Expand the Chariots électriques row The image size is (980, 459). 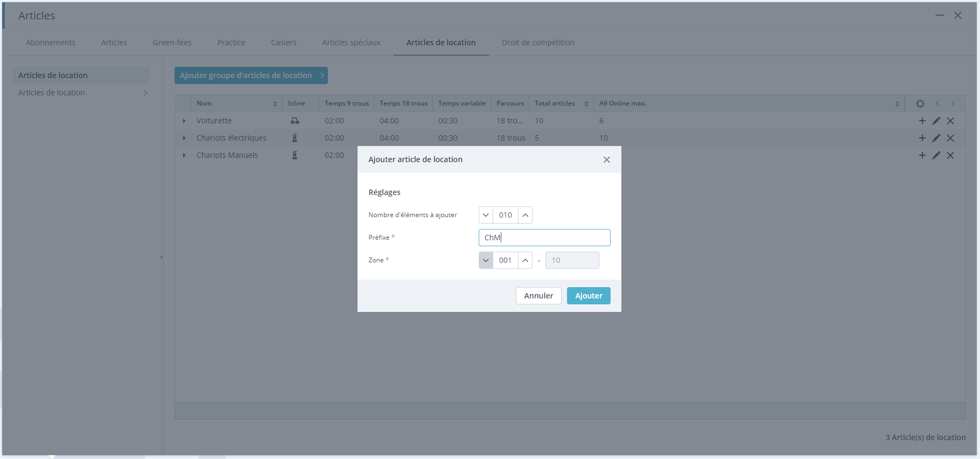pyautogui.click(x=184, y=138)
